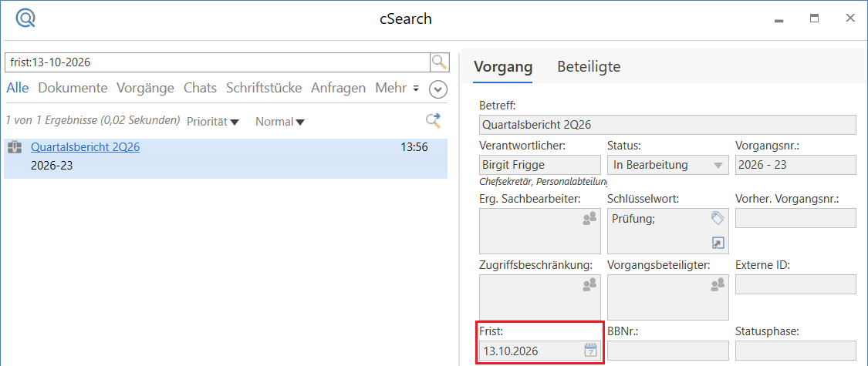Screen dimensions: 868x366
Task: Open the Mehr filter dropdown
Action: [x=397, y=88]
